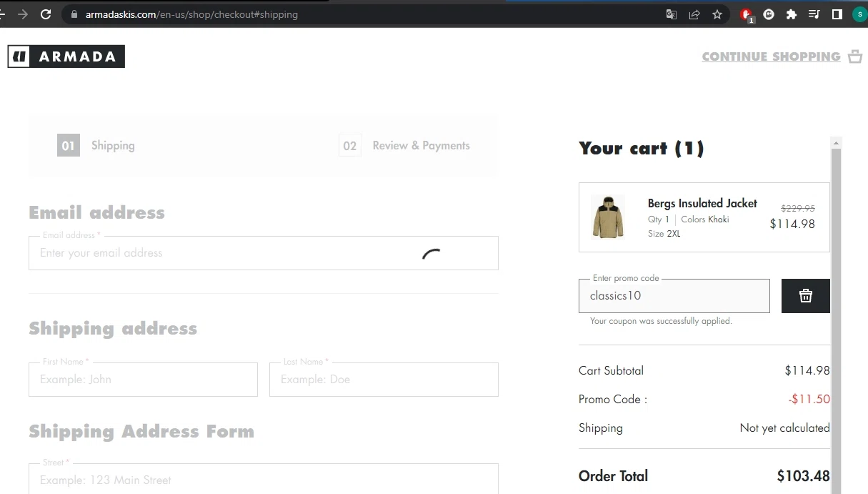The width and height of the screenshot is (868, 494).
Task: Bookmark this page with star
Action: [717, 14]
